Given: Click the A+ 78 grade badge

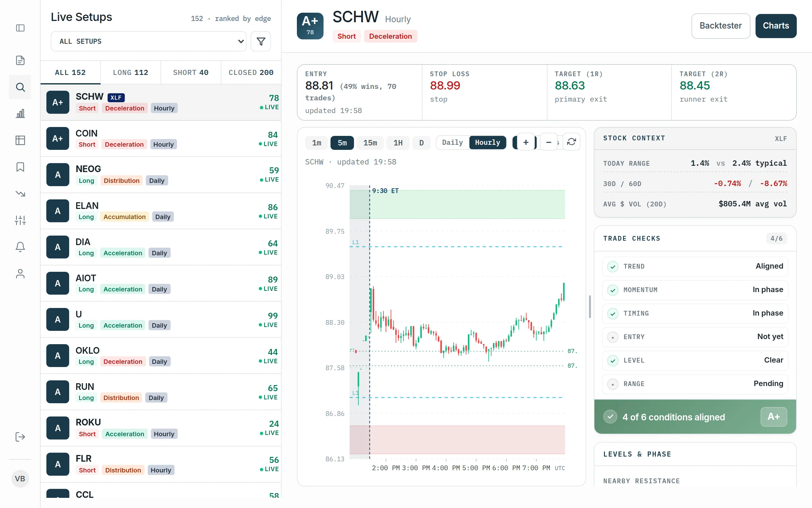Looking at the screenshot, I should pos(310,26).
